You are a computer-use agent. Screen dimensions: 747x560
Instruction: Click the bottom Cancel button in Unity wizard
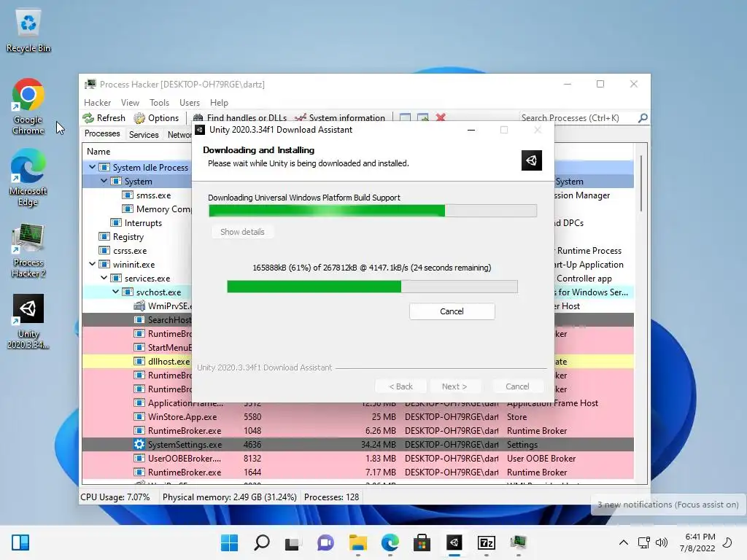tap(517, 386)
